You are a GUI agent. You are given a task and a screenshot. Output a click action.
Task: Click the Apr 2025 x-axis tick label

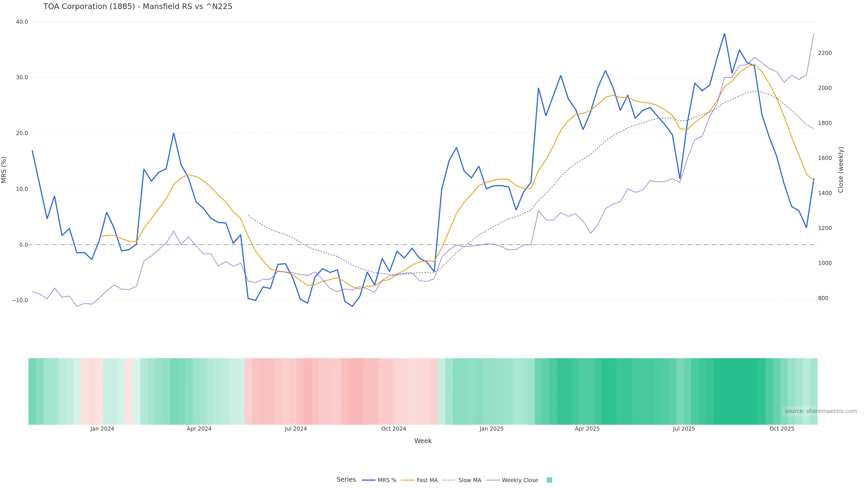(x=587, y=429)
